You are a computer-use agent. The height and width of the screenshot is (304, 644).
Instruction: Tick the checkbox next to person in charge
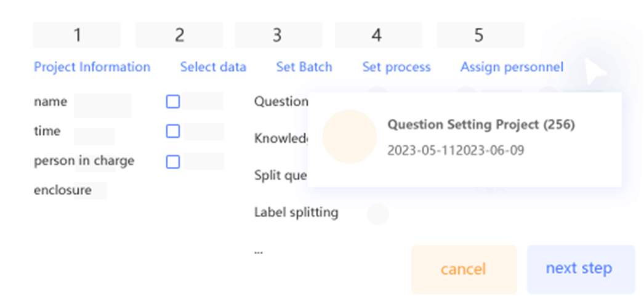tap(173, 162)
